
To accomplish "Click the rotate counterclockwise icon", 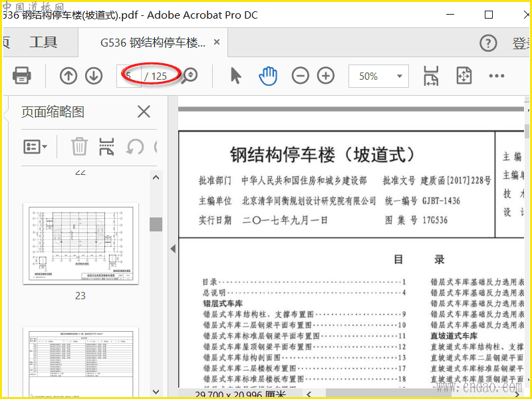I will [135, 147].
